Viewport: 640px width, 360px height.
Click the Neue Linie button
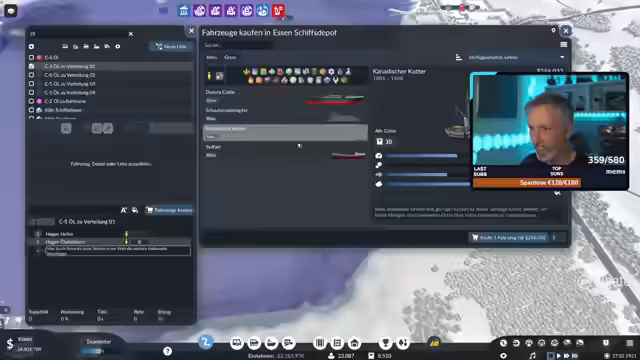point(171,47)
